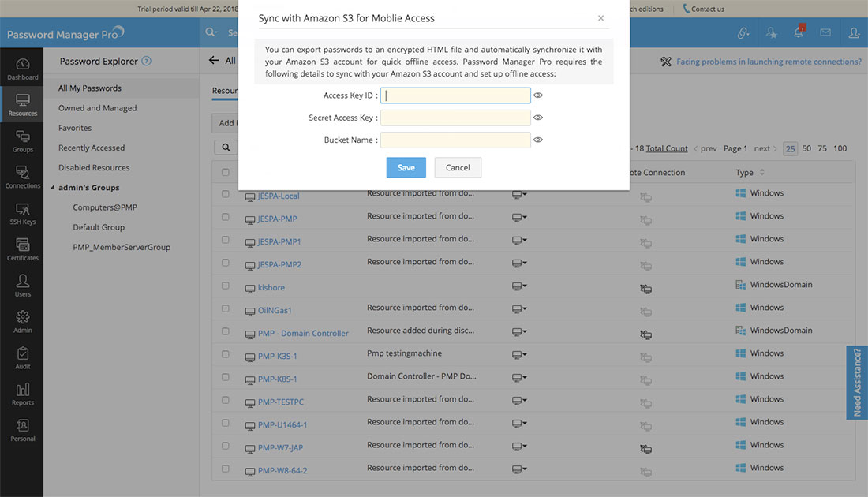Tick checkbox for kishore resource row
868x497 pixels.
pyautogui.click(x=226, y=286)
